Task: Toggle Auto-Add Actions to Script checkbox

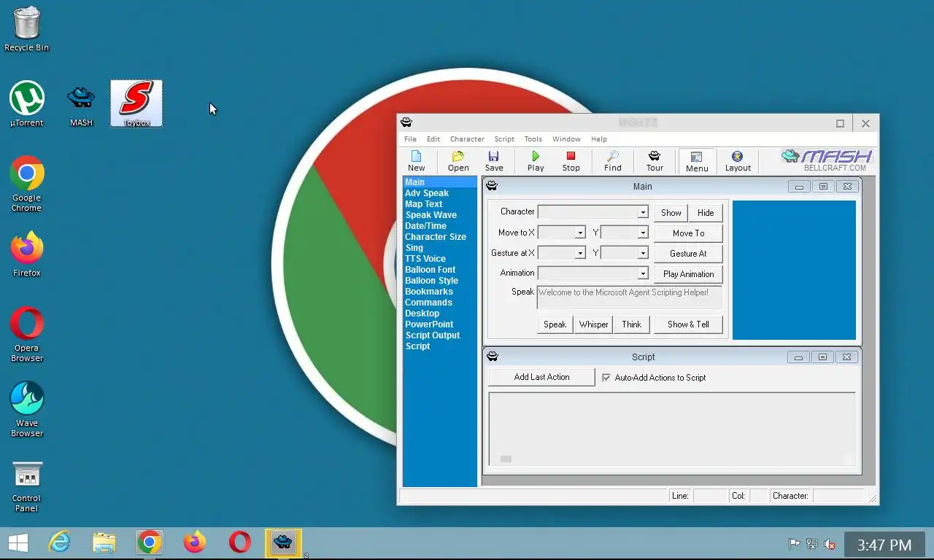Action: (606, 378)
